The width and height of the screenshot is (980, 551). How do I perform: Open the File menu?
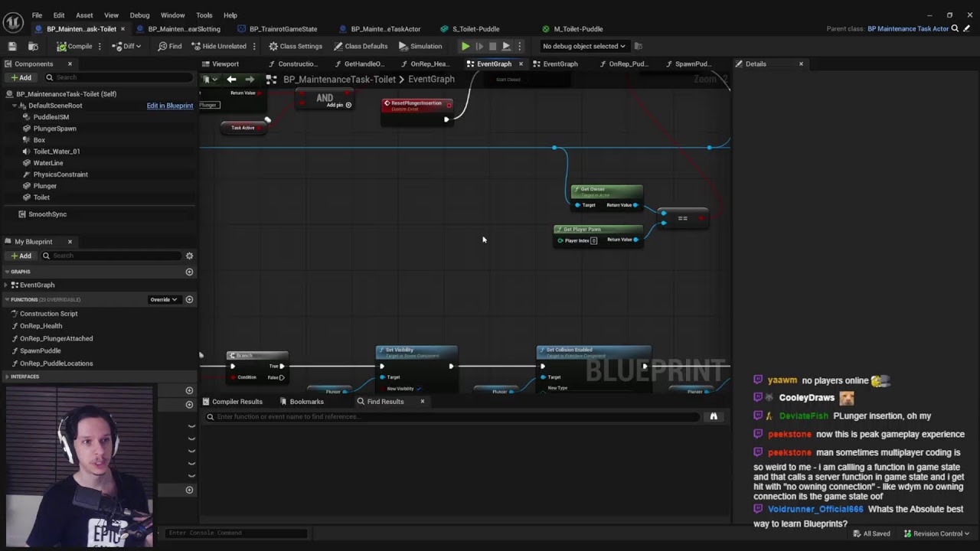tap(37, 15)
